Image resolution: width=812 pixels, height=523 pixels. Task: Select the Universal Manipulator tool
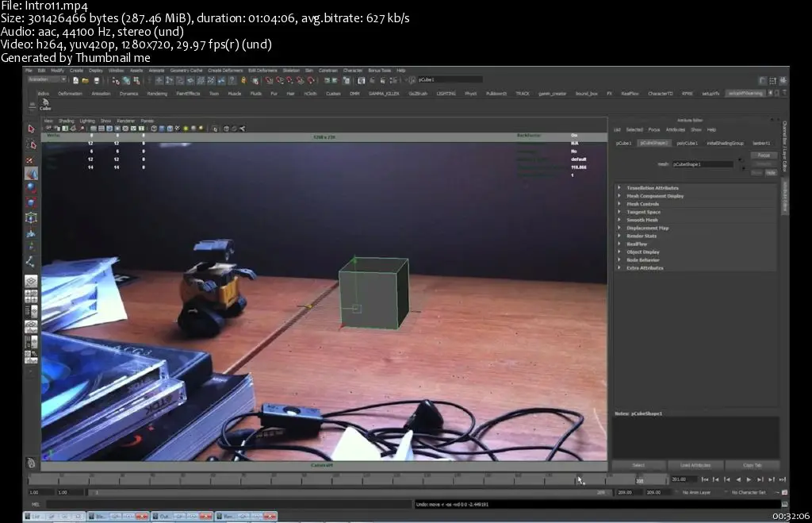pyautogui.click(x=31, y=217)
